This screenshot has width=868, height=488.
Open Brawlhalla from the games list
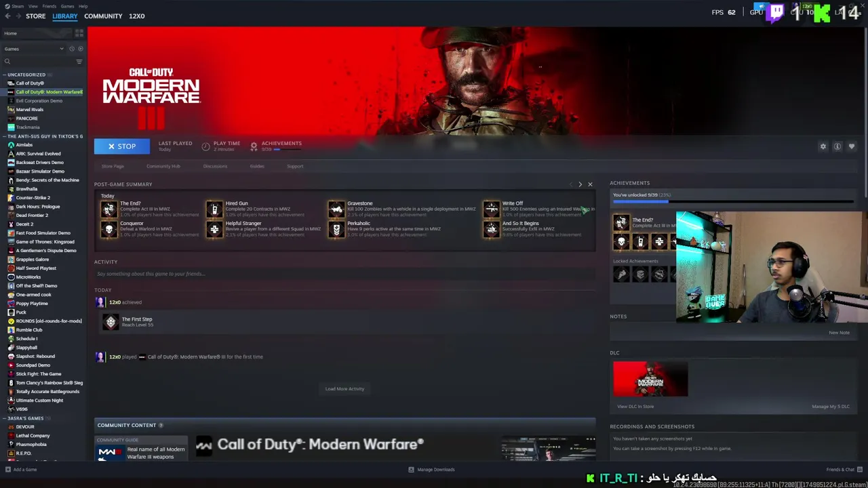(26, 189)
